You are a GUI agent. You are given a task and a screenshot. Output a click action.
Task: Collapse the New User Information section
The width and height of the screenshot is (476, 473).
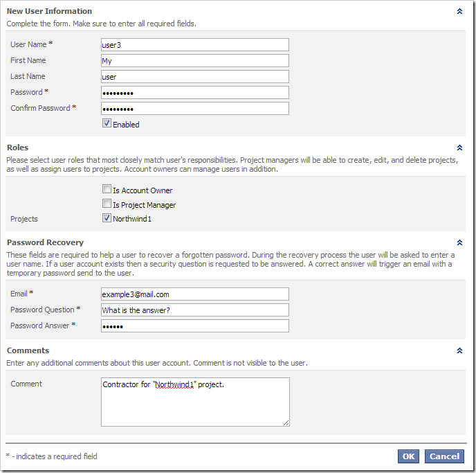(x=459, y=11)
